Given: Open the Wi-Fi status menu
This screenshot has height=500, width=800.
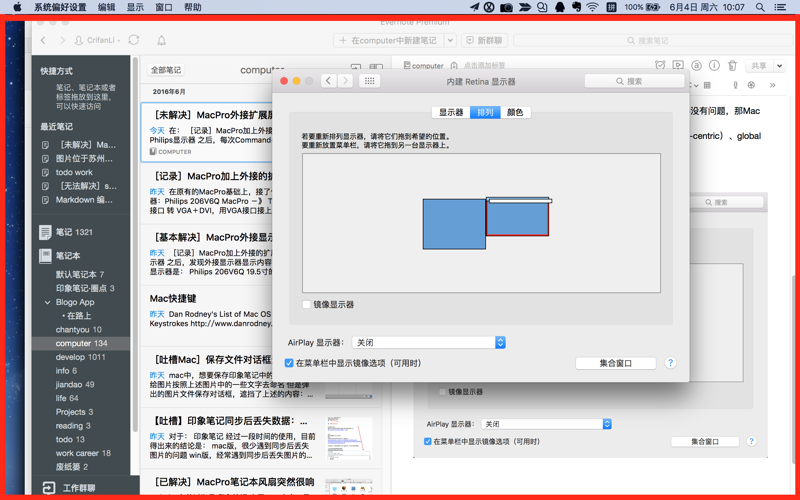Looking at the screenshot, I should (x=592, y=7).
